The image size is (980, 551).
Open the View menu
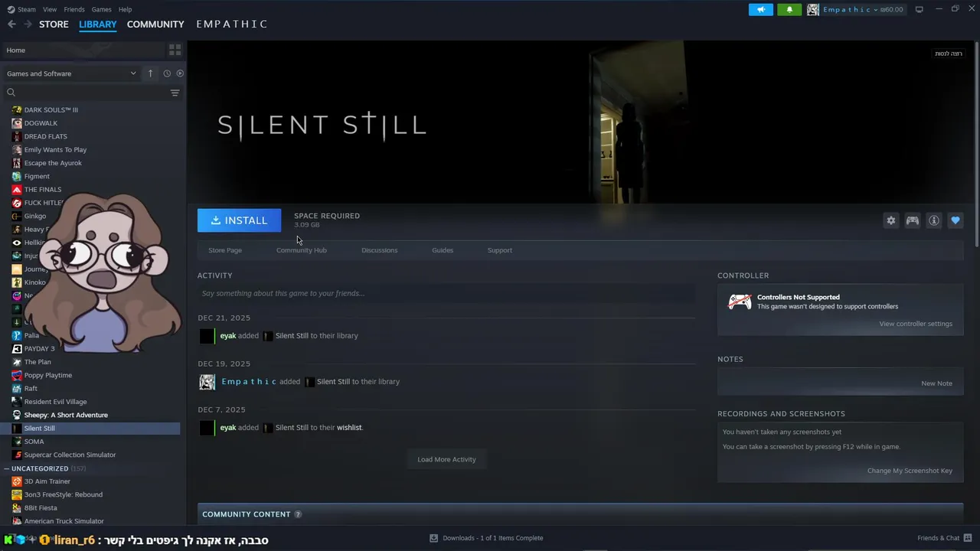coord(50,9)
